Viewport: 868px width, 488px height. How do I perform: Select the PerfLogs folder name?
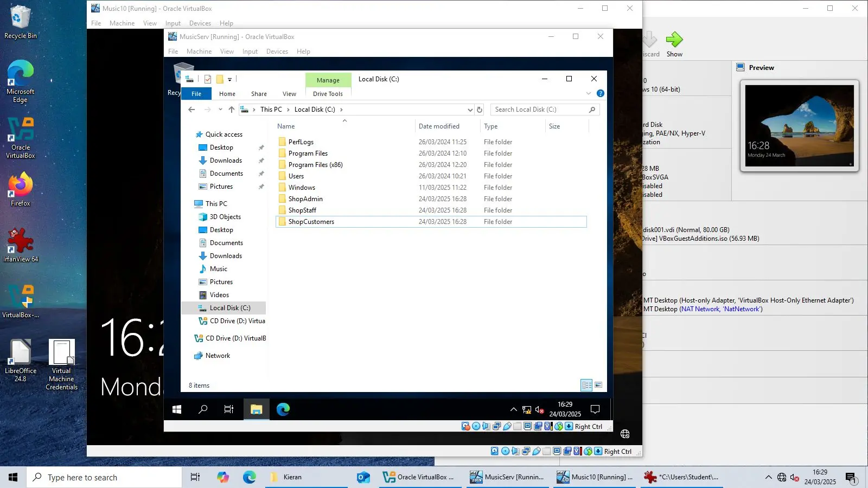click(301, 142)
